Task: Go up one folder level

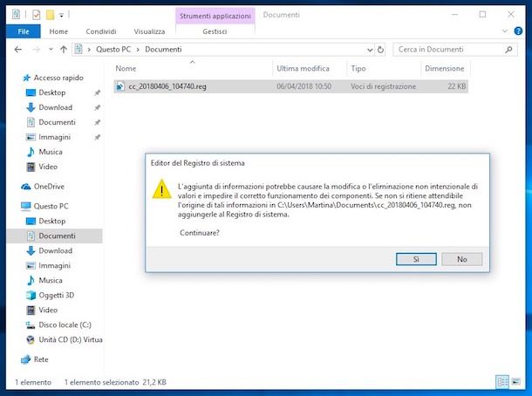Action: 64,50
